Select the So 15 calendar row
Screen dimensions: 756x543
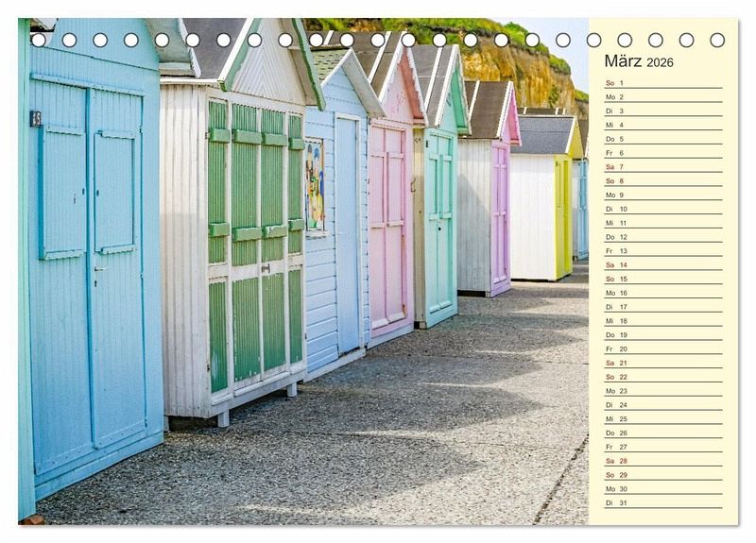coord(663,279)
